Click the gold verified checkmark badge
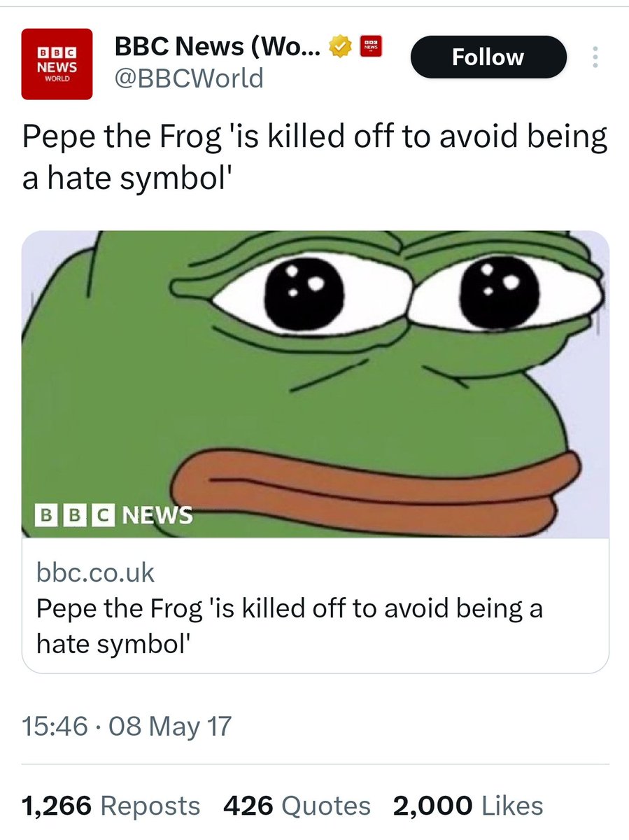Viewport: 629px width, 840px height. (x=340, y=48)
